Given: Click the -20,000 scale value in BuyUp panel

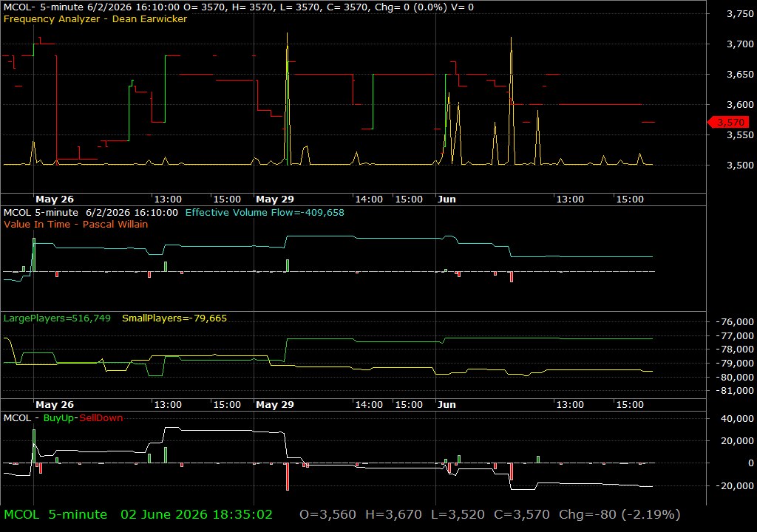Looking at the screenshot, I should point(734,485).
